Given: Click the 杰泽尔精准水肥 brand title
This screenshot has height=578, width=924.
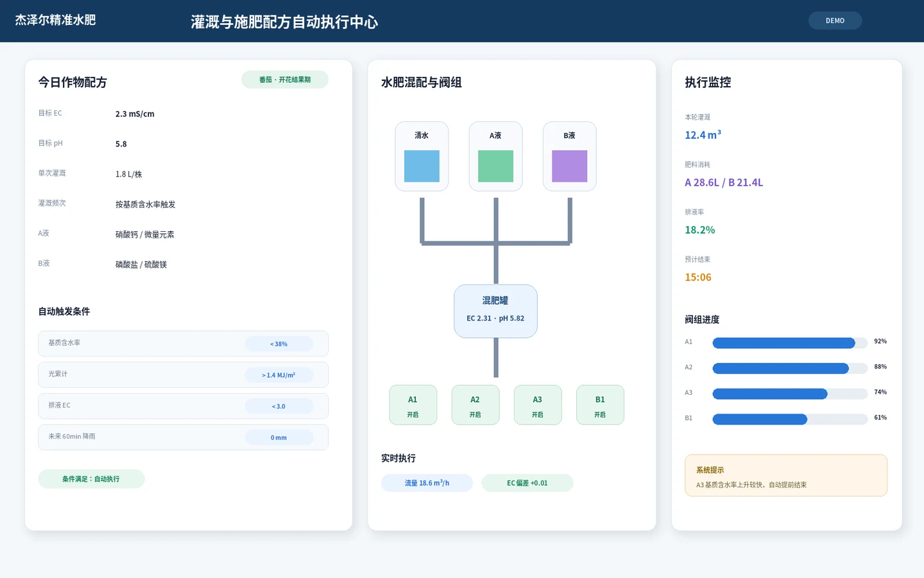Looking at the screenshot, I should pyautogui.click(x=55, y=20).
